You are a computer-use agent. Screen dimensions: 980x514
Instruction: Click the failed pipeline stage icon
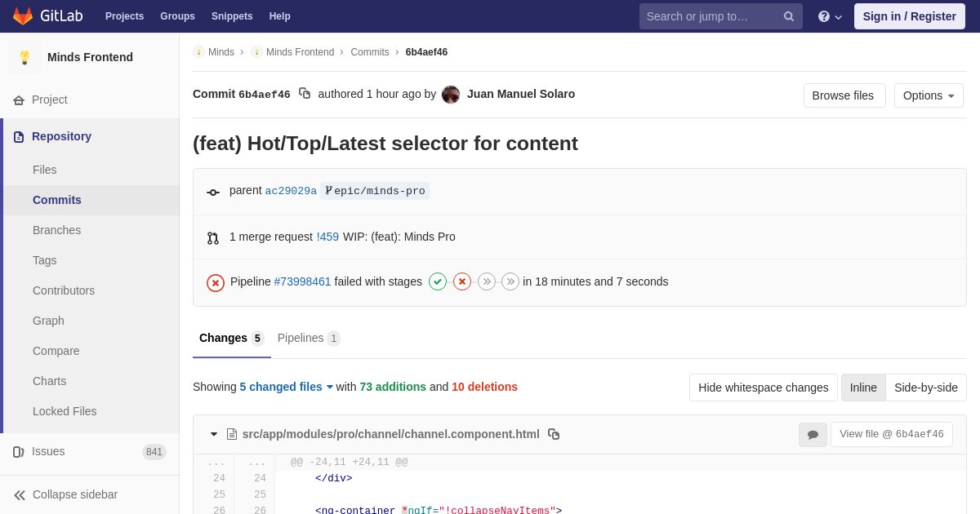pyautogui.click(x=462, y=281)
